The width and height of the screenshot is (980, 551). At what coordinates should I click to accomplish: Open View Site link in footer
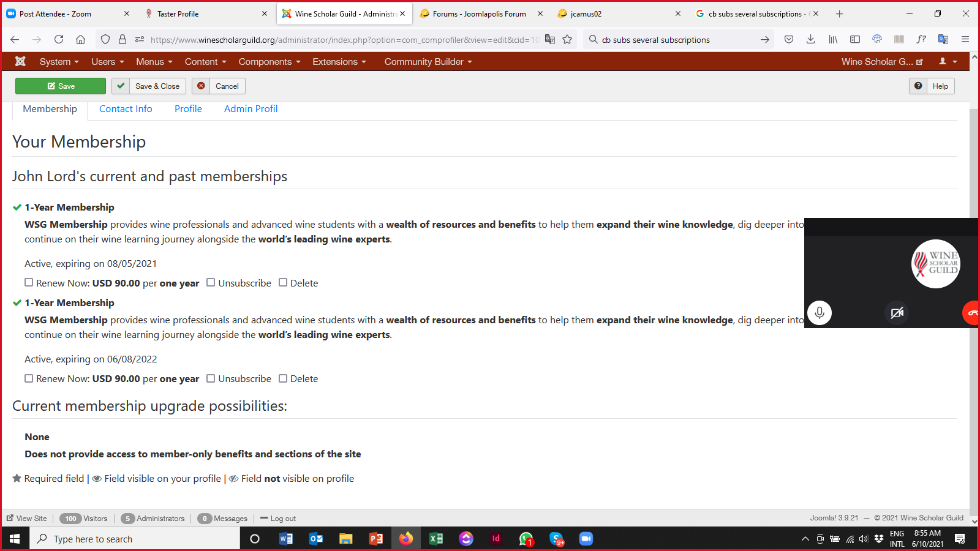point(27,519)
